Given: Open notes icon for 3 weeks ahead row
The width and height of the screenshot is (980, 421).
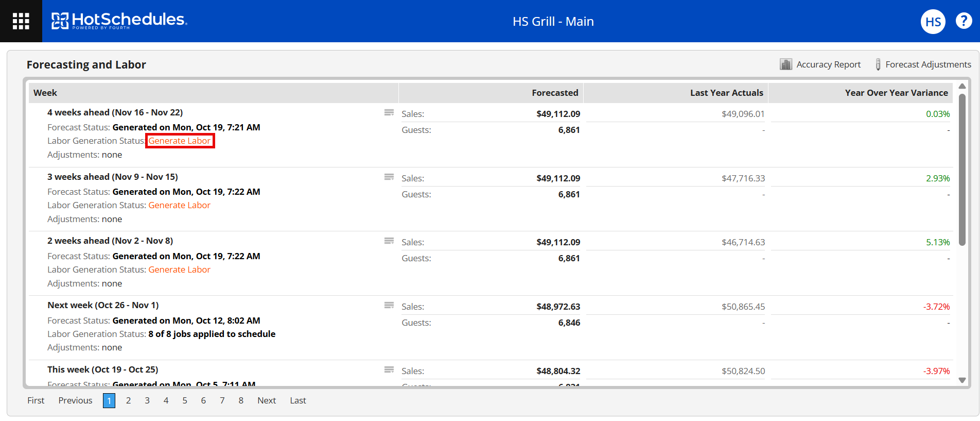Looking at the screenshot, I should click(x=389, y=177).
